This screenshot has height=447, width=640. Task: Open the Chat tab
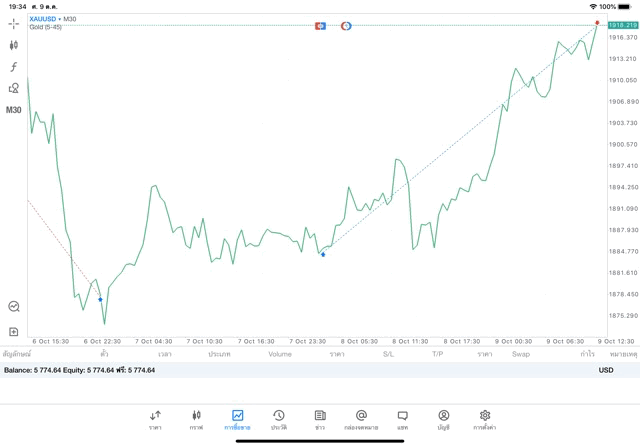pos(402,419)
